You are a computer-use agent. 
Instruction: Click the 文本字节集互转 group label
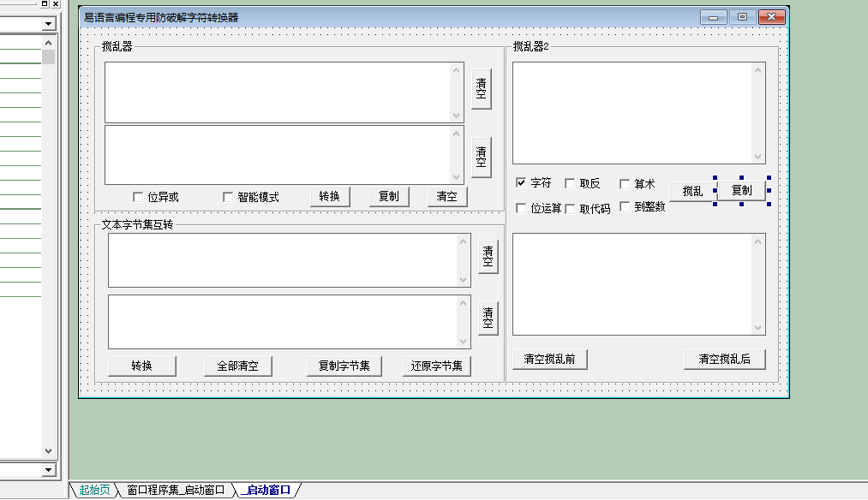[x=137, y=224]
